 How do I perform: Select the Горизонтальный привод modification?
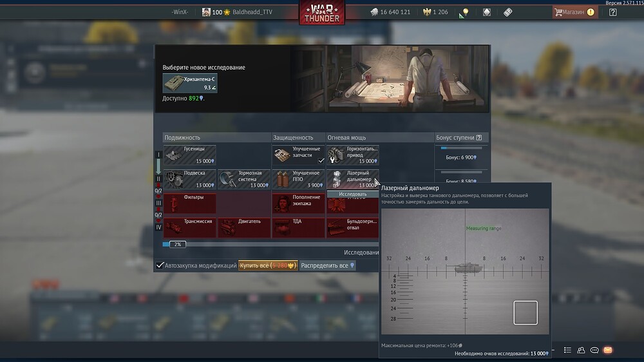click(352, 155)
